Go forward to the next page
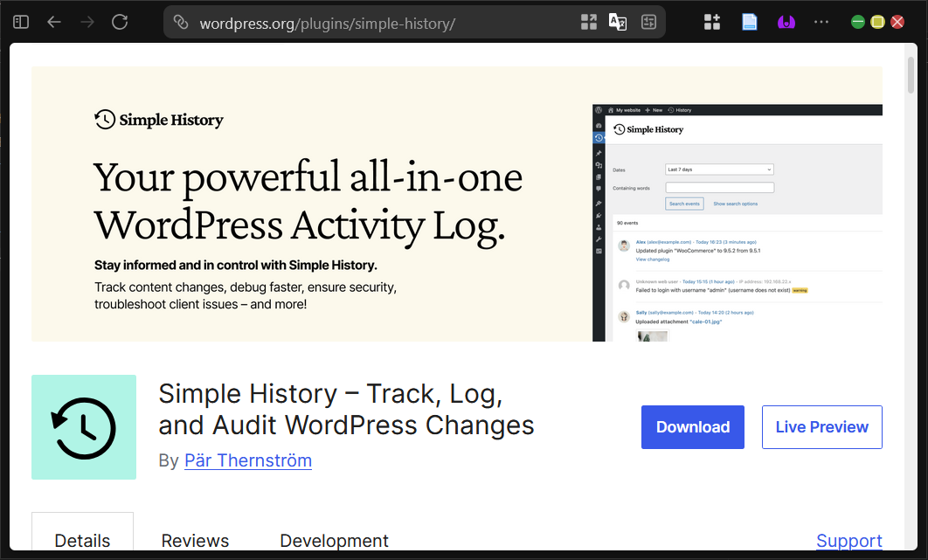 pos(87,23)
